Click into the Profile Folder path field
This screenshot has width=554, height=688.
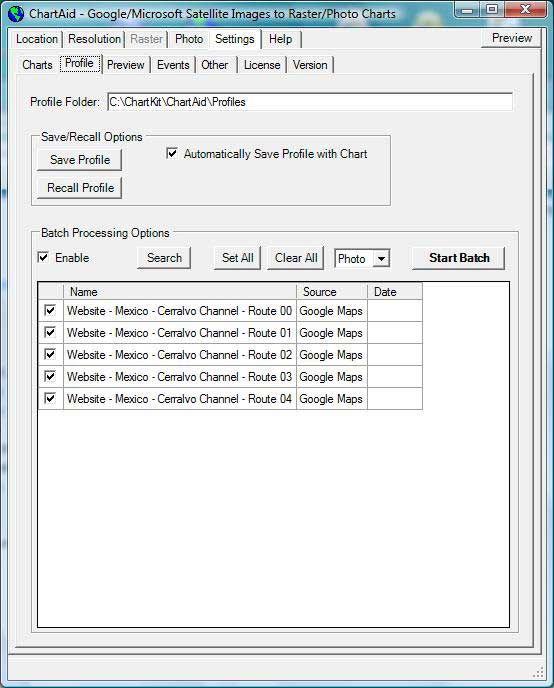[310, 102]
